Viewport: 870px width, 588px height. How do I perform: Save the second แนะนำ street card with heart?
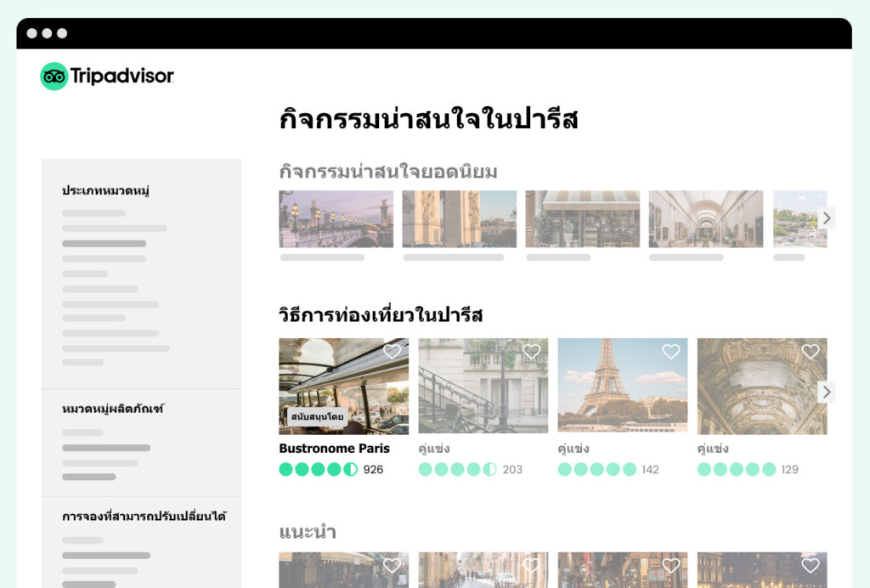(x=532, y=565)
